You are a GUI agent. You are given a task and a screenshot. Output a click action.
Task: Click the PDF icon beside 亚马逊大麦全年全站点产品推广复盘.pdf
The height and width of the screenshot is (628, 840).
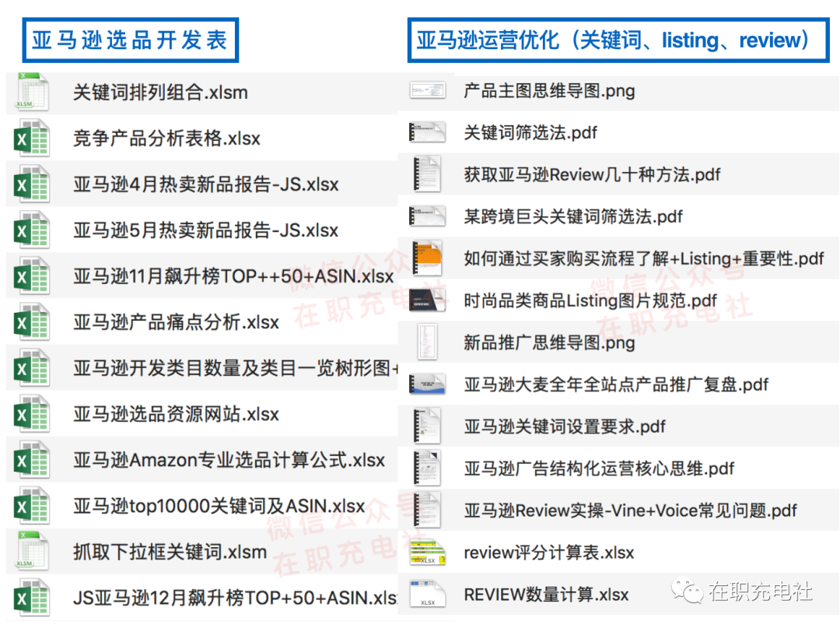pyautogui.click(x=427, y=384)
